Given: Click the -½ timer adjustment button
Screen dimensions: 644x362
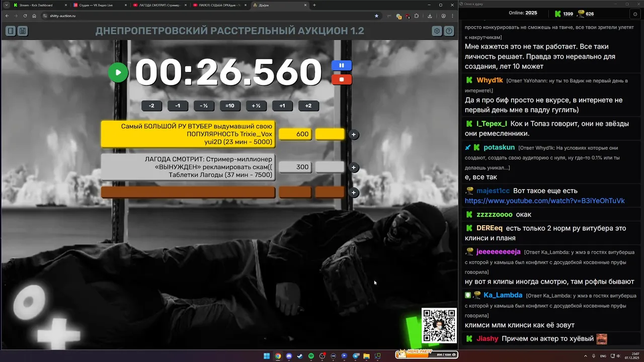Looking at the screenshot, I should click(204, 106).
